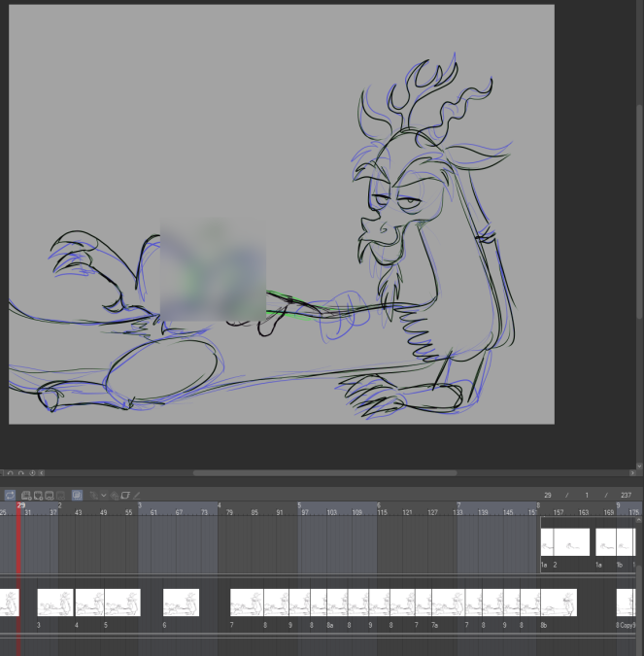Click the rotate canvas left icon
The height and width of the screenshot is (656, 644).
click(x=11, y=473)
